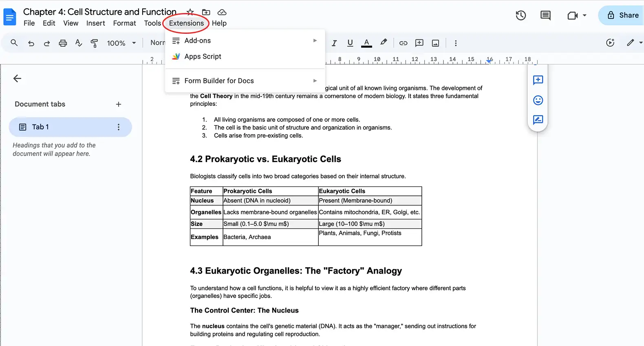Expand the meeting options arrow
This screenshot has height=346, width=644.
[584, 15]
